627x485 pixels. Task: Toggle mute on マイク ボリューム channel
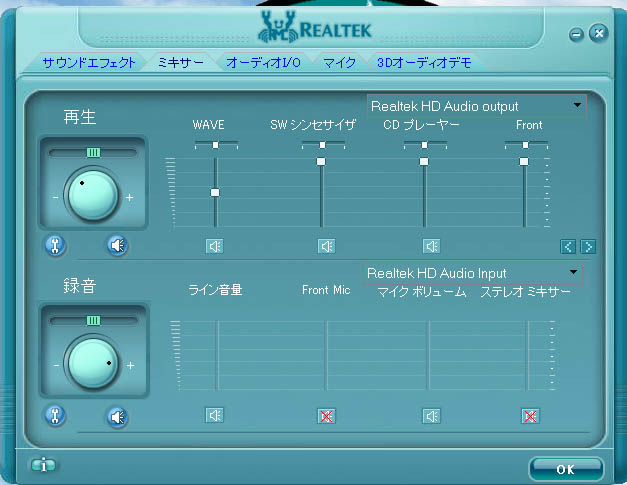(x=431, y=416)
